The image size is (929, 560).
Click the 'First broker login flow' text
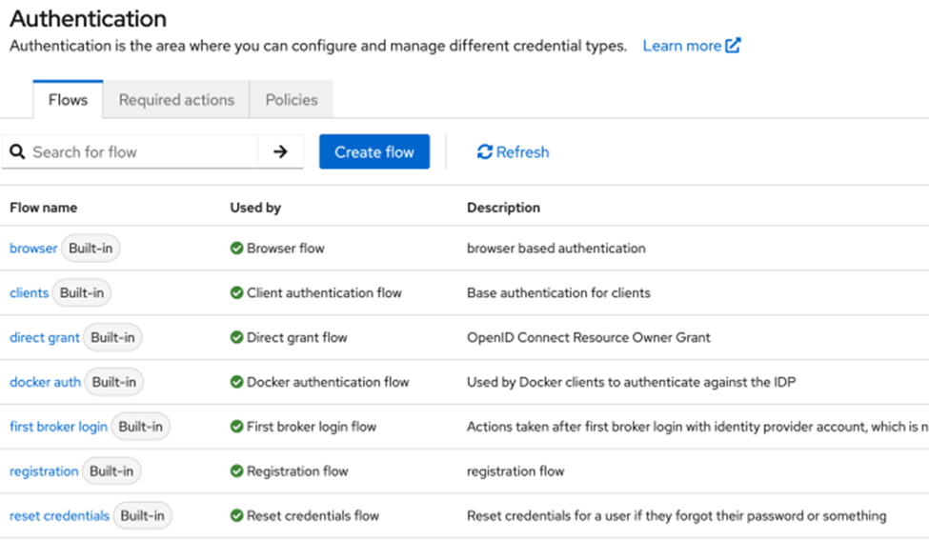[311, 427]
